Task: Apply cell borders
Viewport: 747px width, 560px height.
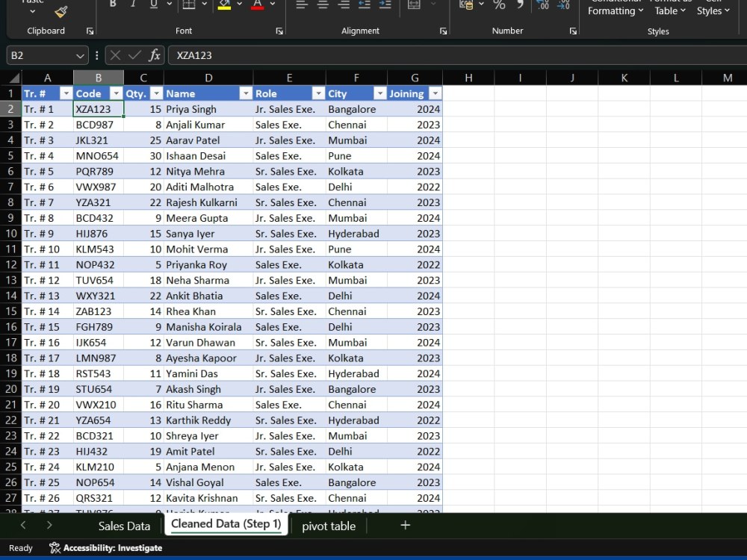Action: pos(189,4)
